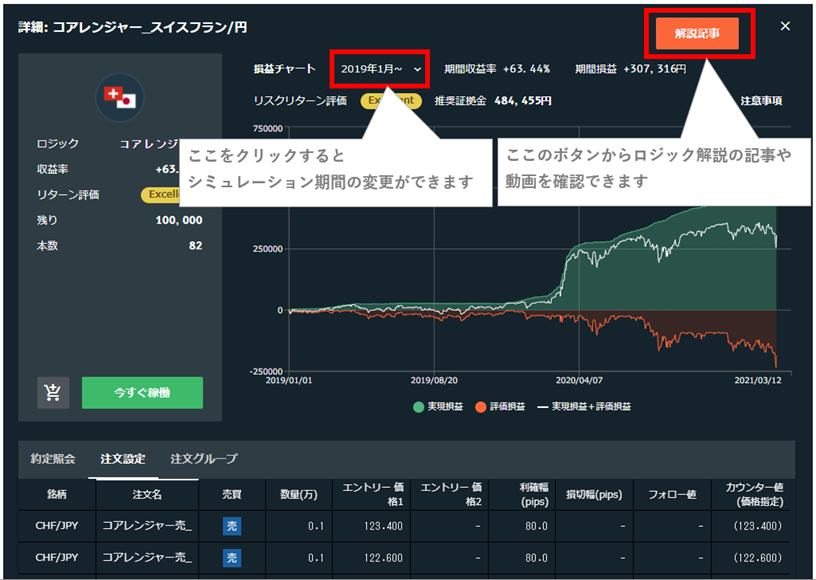Click the CHF/JPY currency flag icon
The height and width of the screenshot is (580, 816).
120,97
